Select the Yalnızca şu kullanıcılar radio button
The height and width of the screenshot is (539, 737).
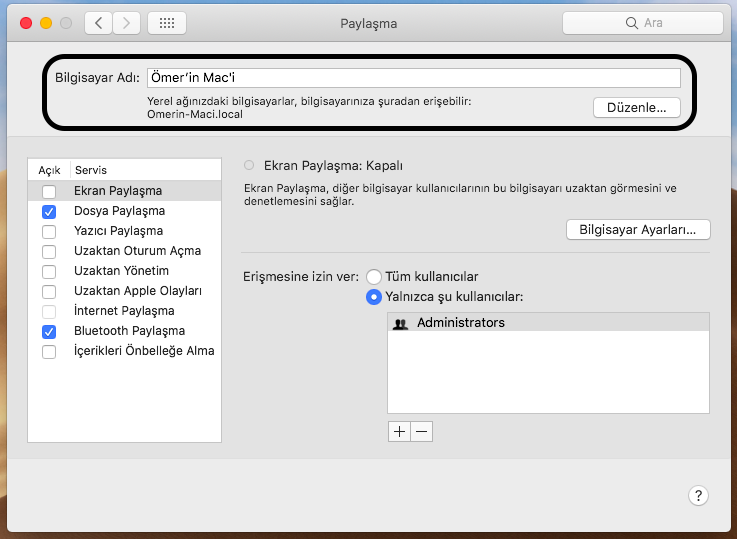tap(374, 297)
